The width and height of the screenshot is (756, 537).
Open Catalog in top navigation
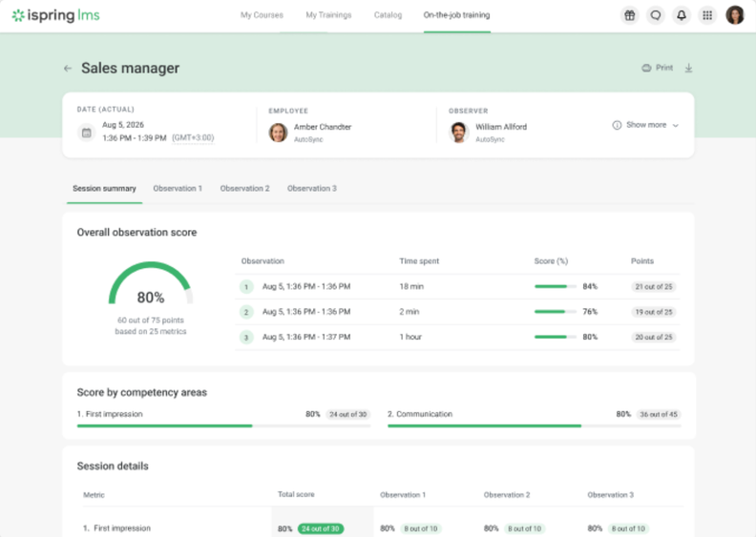point(388,15)
